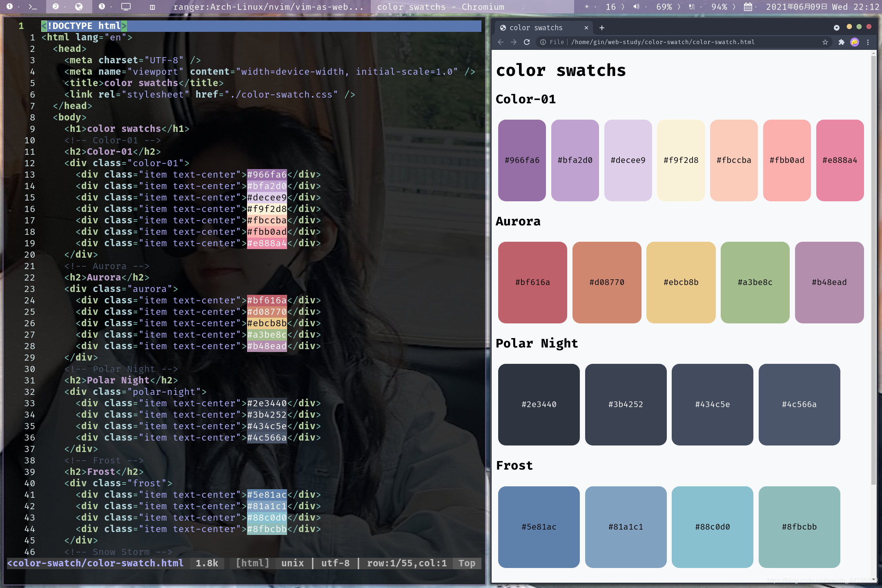Click the #e888a4 pink color swatch
This screenshot has width=882, height=588.
840,160
